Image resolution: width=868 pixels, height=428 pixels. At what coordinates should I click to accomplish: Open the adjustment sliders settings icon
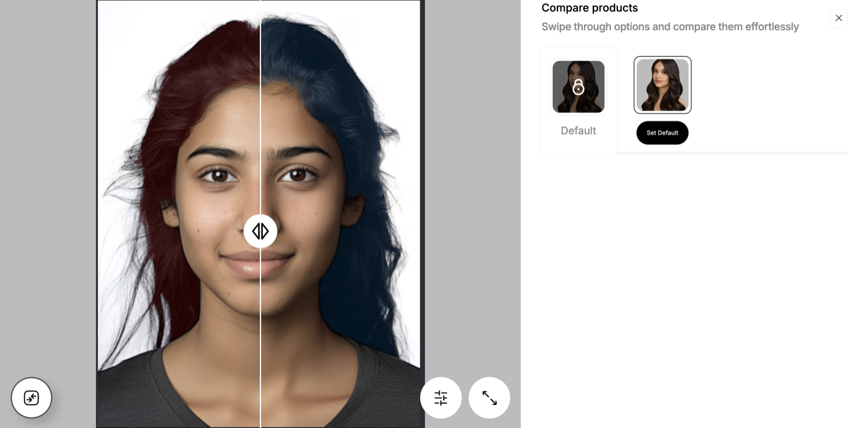coord(441,398)
